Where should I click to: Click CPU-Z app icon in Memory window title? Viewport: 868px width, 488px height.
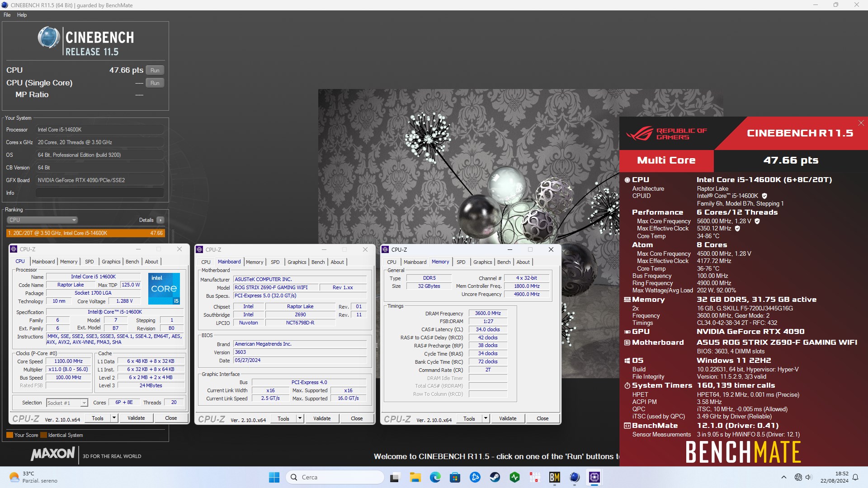tap(385, 249)
